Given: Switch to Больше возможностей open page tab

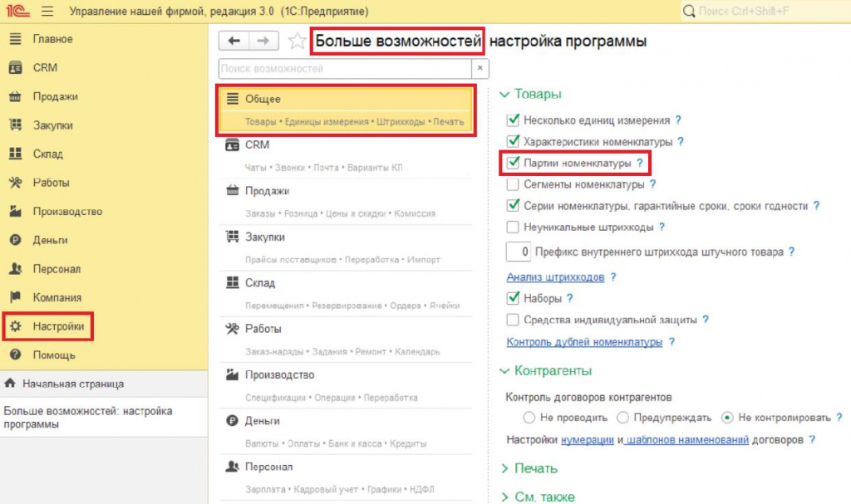Looking at the screenshot, I should [x=104, y=417].
